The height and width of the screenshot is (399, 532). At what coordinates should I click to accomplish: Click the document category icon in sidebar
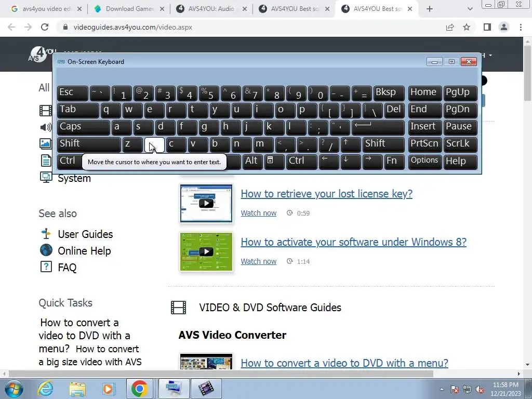pyautogui.click(x=46, y=161)
